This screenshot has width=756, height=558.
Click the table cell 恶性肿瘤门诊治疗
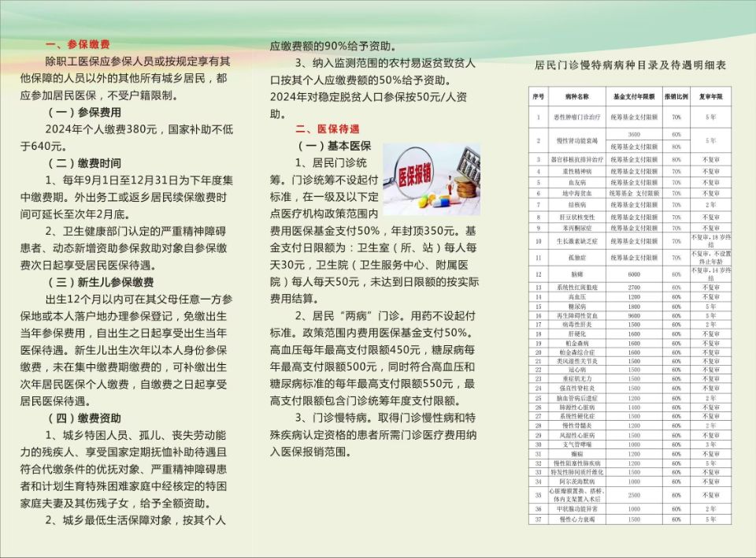point(577,117)
